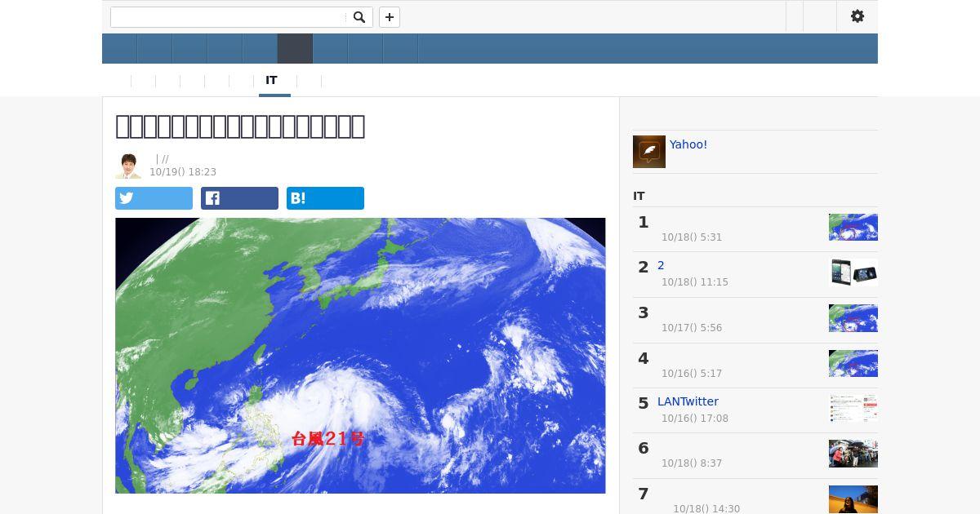The width and height of the screenshot is (980, 514).
Task: Share article using the Twitter bird button
Action: (154, 198)
